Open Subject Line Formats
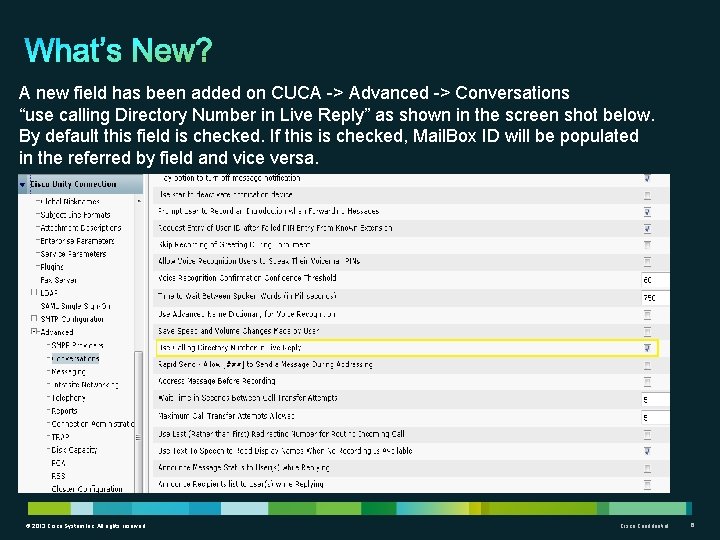The image size is (720, 540). coord(75,214)
